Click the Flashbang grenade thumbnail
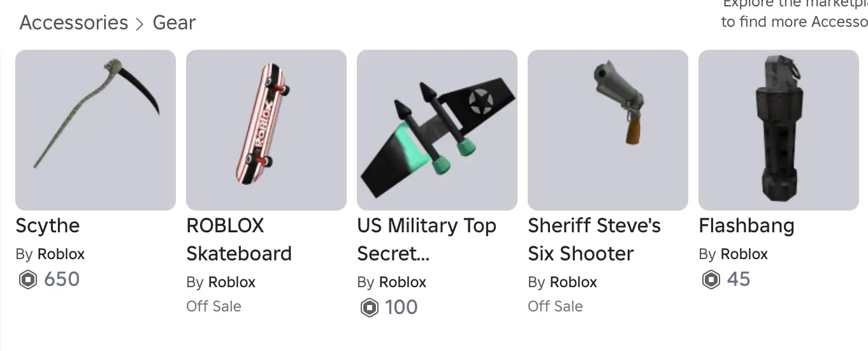This screenshot has width=868, height=351. point(779,130)
